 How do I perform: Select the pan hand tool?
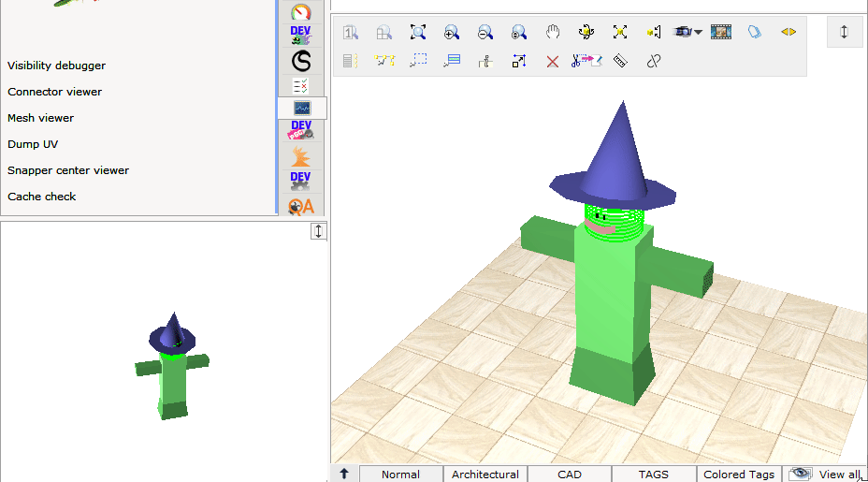pos(553,32)
